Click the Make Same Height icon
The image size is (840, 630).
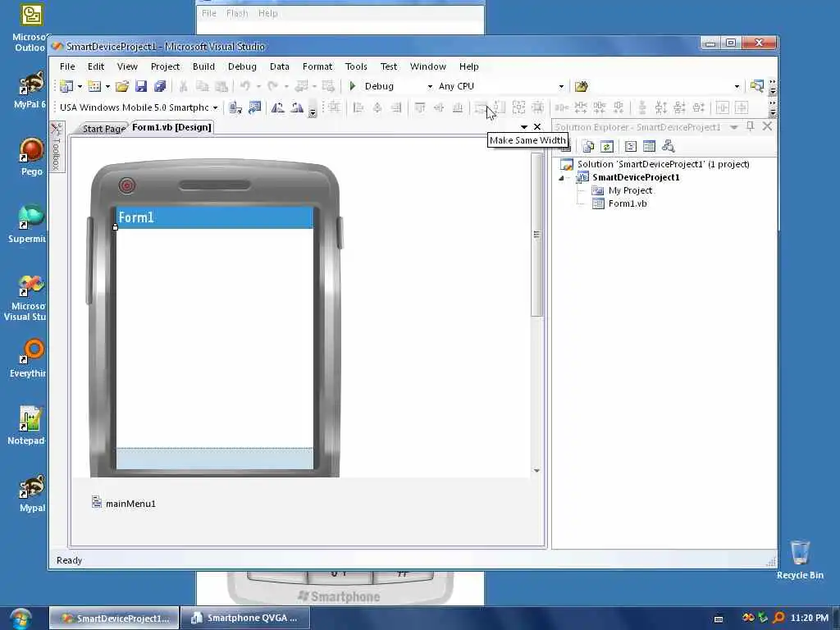(500, 107)
